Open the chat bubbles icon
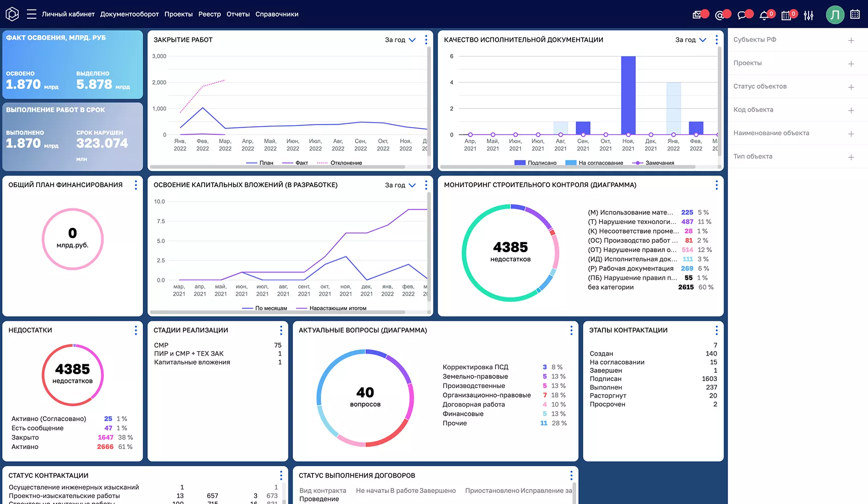Screen dimensions: 868x504 tap(741, 15)
